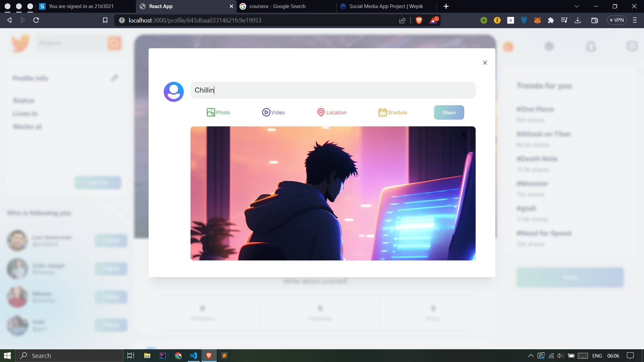Open Brave Rewards triangle icon
644x362 pixels.
(x=434, y=20)
